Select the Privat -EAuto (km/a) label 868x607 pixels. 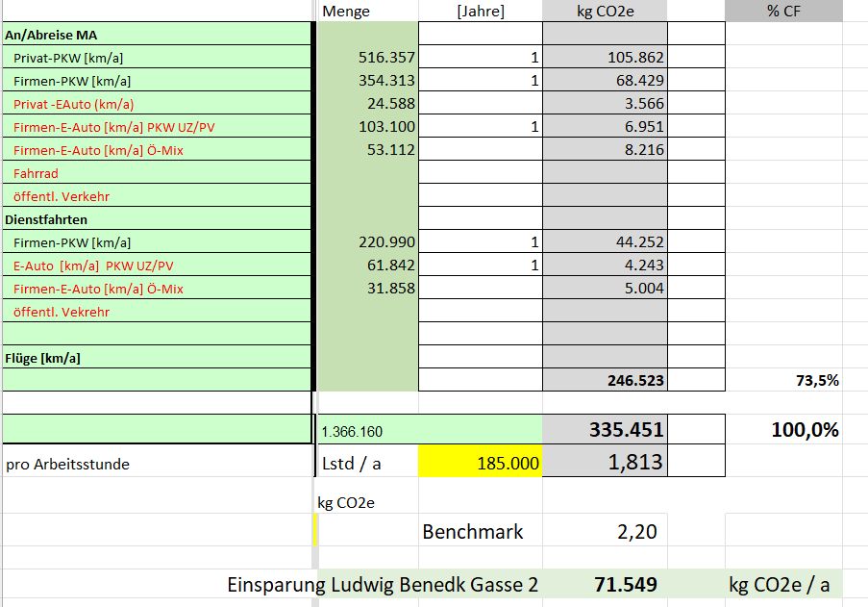[x=74, y=104]
